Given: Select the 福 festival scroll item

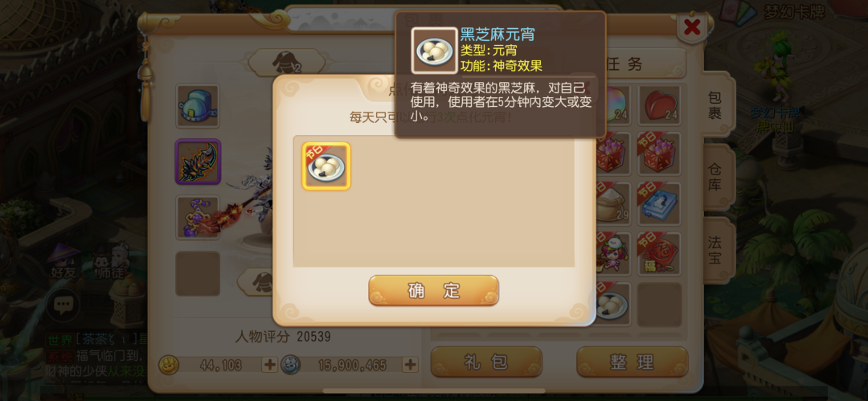Looking at the screenshot, I should click(x=659, y=254).
